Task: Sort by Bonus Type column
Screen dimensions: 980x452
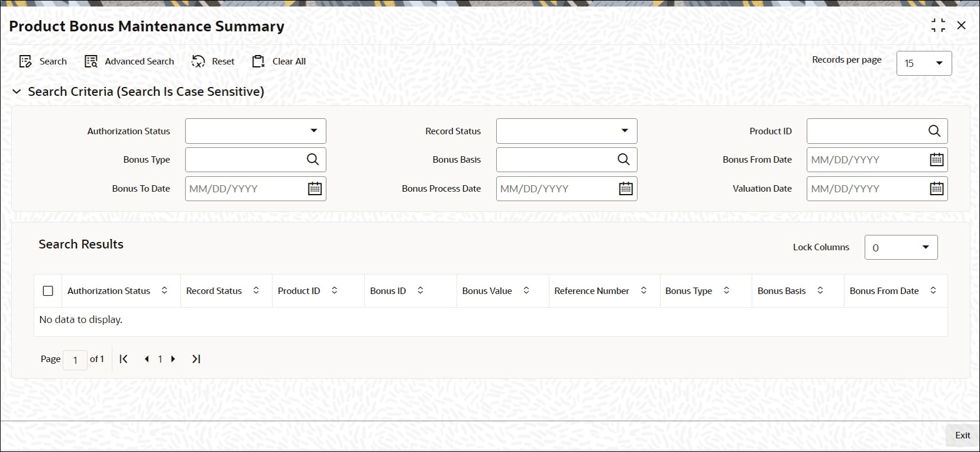Action: pyautogui.click(x=727, y=290)
